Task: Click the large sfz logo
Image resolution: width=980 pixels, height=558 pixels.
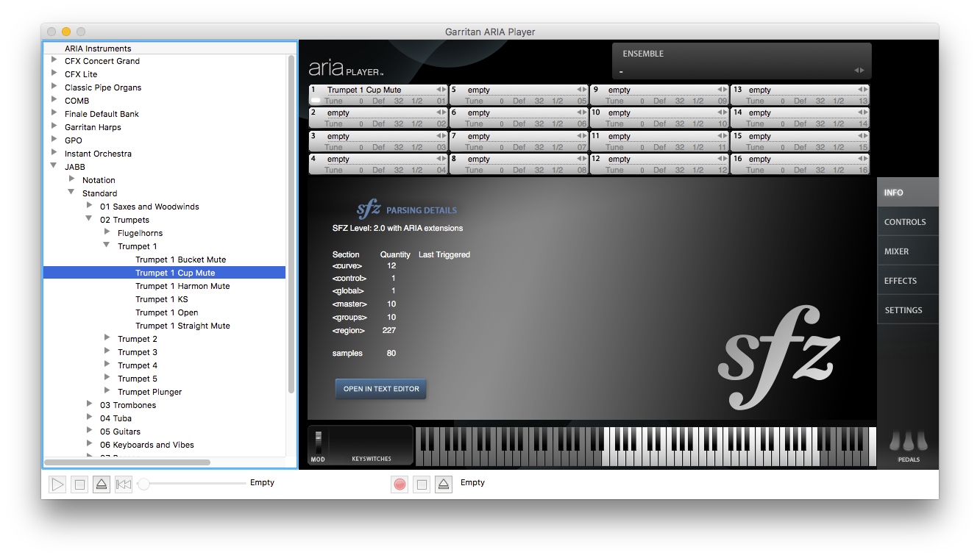Action: (x=779, y=357)
